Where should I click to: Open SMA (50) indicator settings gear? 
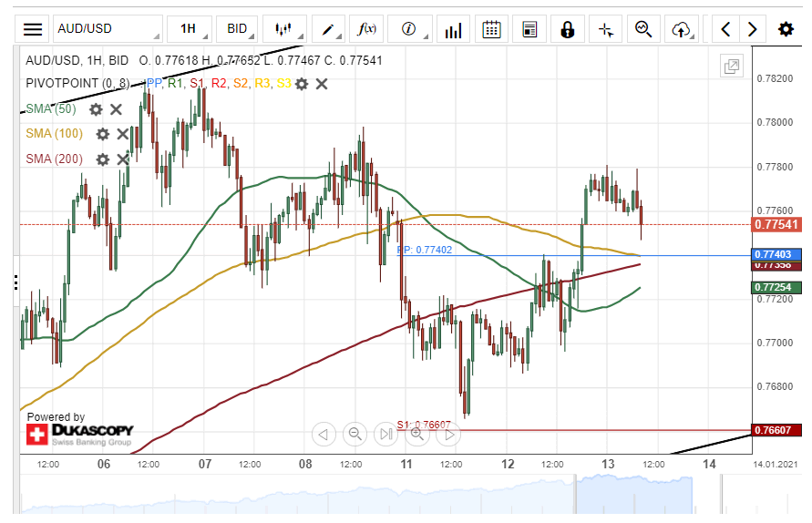(96, 109)
